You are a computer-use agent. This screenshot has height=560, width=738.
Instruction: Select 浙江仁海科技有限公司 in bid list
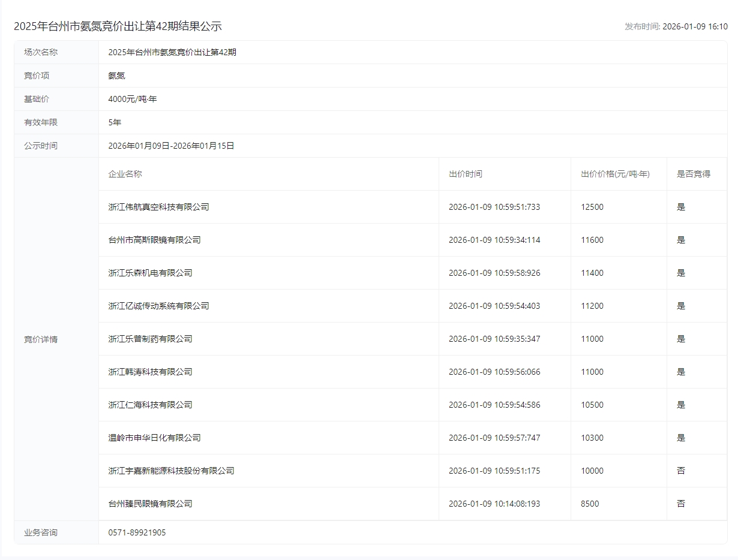click(x=150, y=405)
